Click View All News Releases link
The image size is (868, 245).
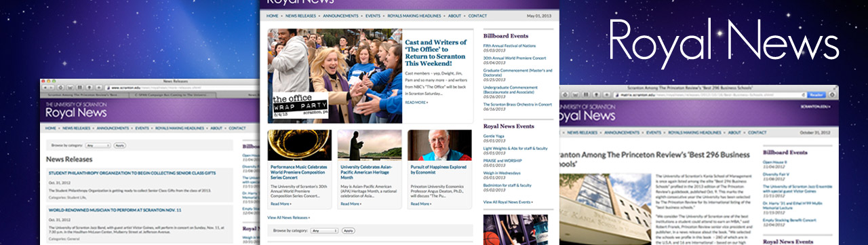click(x=289, y=217)
